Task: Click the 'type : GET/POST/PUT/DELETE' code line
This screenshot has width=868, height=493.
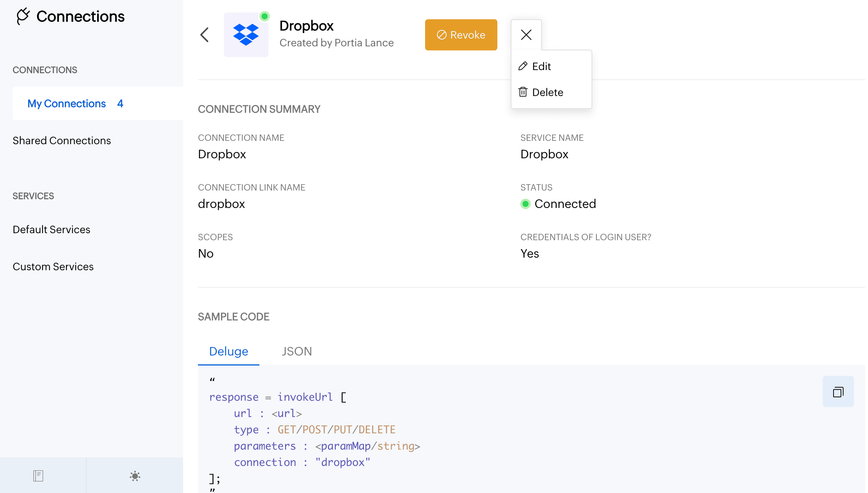Action: [x=315, y=430]
